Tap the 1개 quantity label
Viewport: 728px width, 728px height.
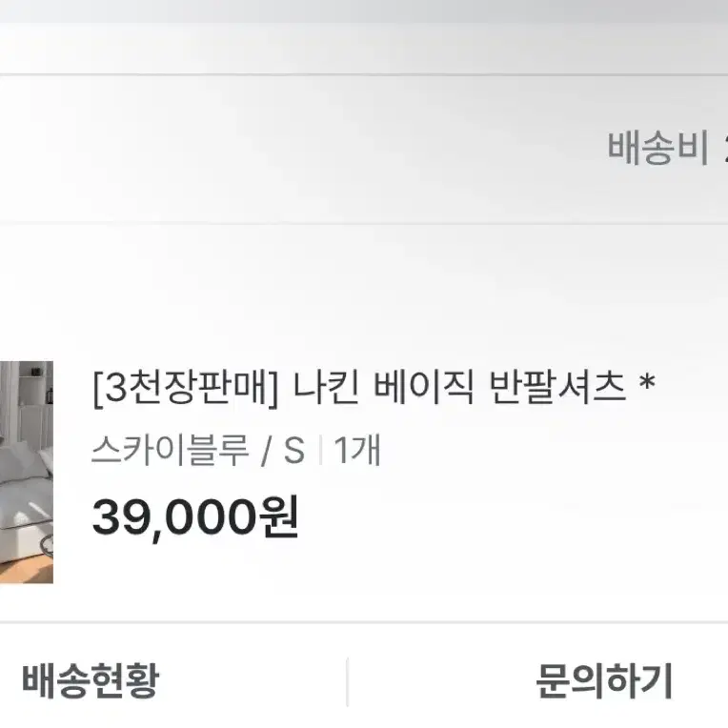(x=357, y=450)
